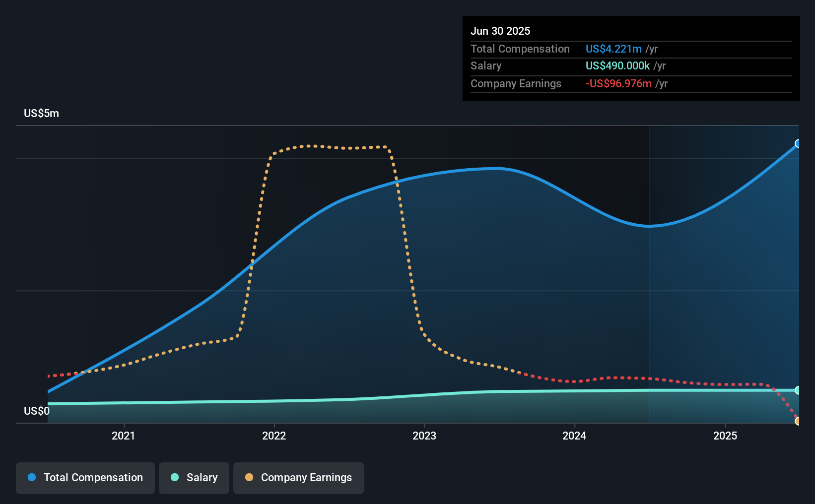Image resolution: width=815 pixels, height=504 pixels.
Task: Click the -US$96.976m company earnings value
Action: (618, 83)
